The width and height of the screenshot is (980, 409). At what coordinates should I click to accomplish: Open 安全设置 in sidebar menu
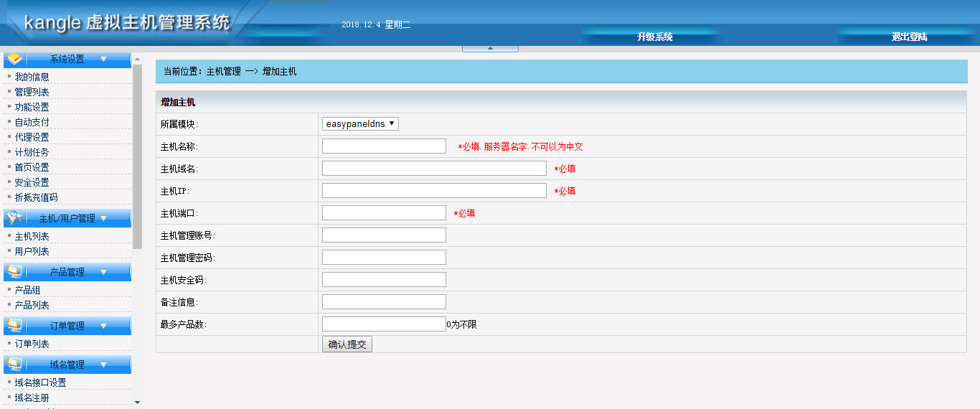pyautogui.click(x=32, y=182)
